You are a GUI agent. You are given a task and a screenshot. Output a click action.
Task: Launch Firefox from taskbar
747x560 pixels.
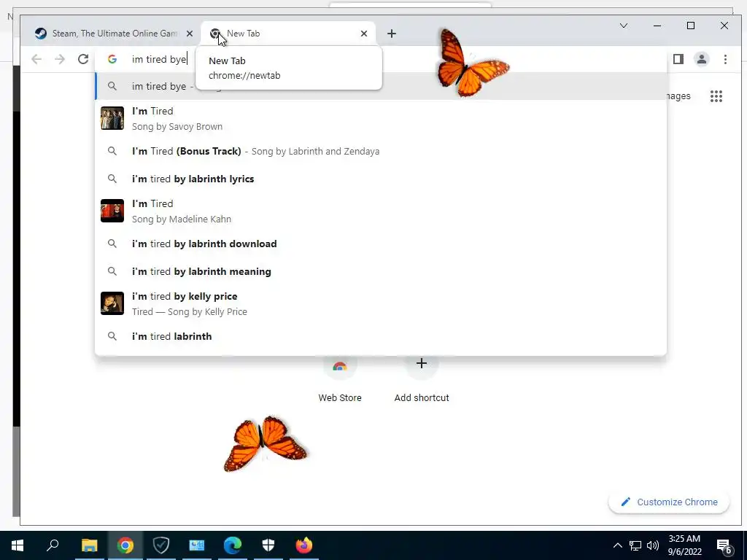[x=304, y=545]
